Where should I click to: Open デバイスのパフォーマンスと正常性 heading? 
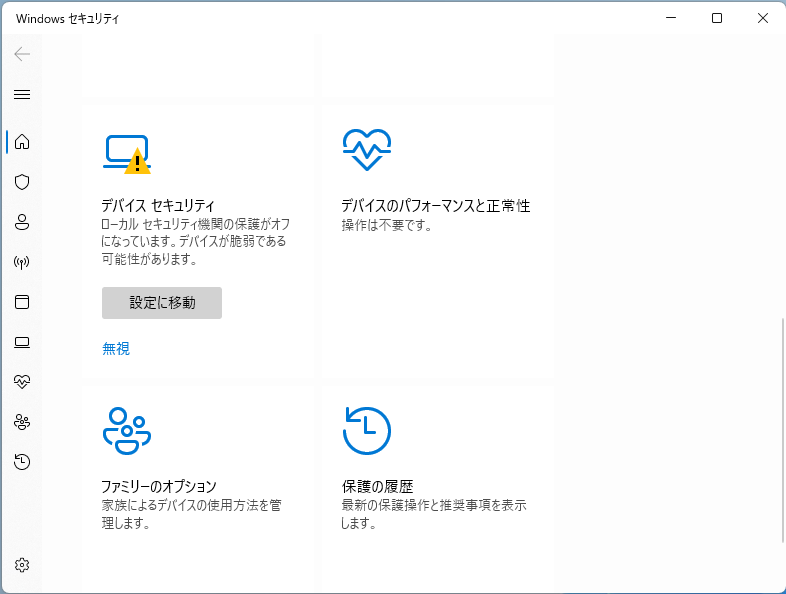(x=436, y=206)
